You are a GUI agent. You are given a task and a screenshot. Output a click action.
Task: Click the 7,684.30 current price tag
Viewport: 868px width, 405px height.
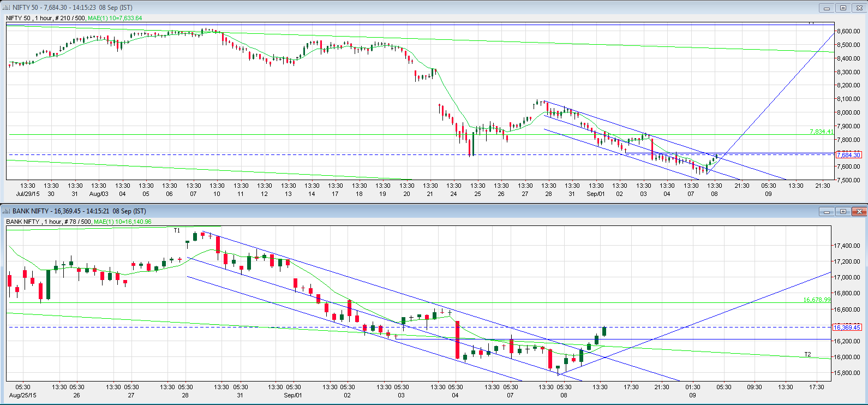click(848, 155)
